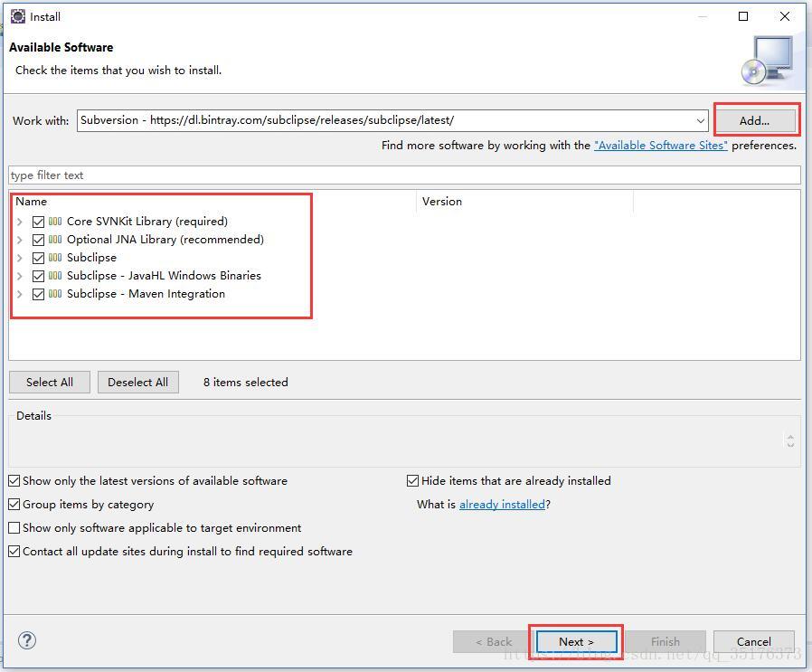
Task: Click the Maven Integration category icon
Action: coord(55,294)
